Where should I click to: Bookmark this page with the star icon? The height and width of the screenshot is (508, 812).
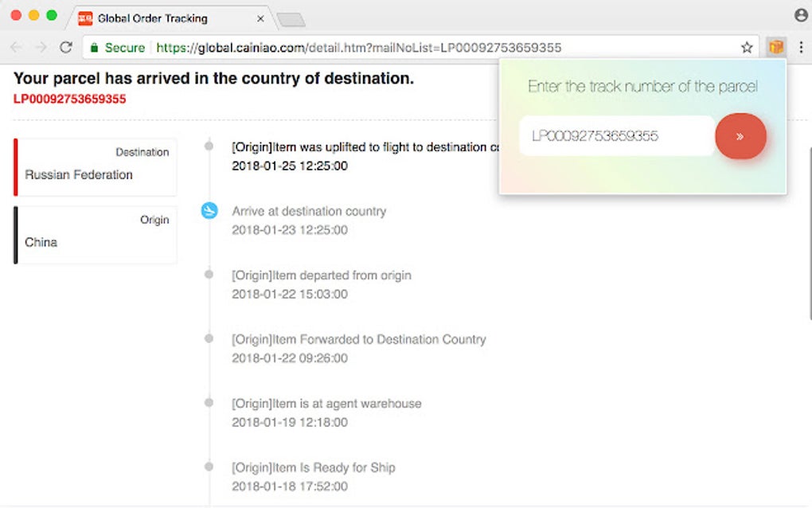[747, 48]
